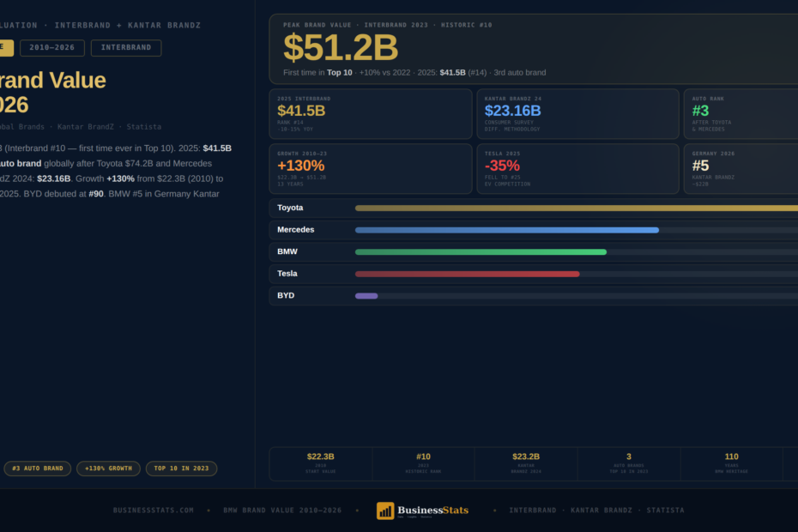Screen dimensions: 798x532
Task: Click +130% in the Growth 2010–23 card
Action: point(301,166)
